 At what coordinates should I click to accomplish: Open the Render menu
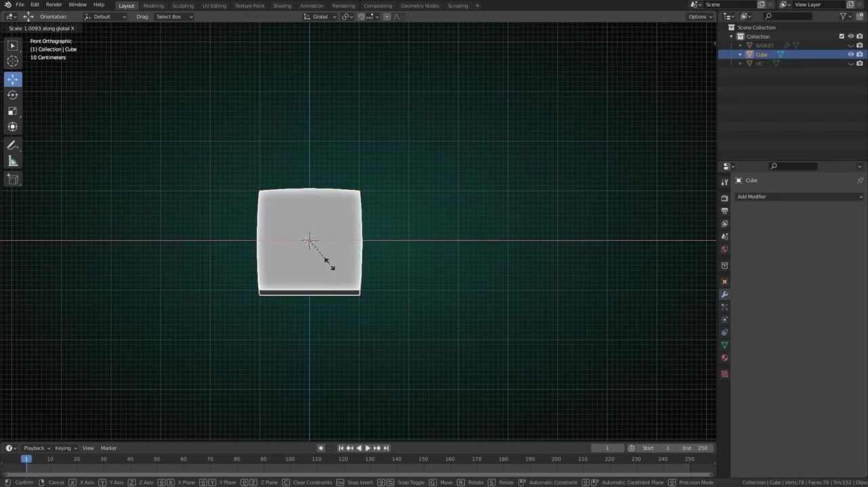point(54,5)
